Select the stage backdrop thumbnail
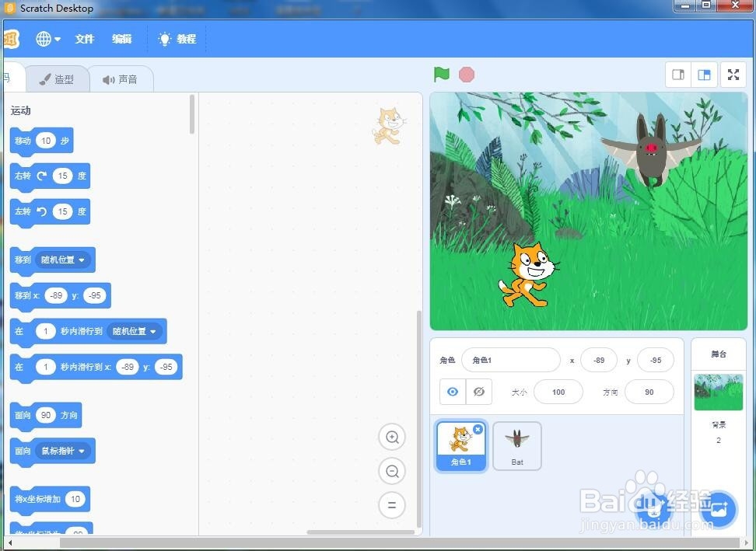756x551 pixels. point(718,392)
